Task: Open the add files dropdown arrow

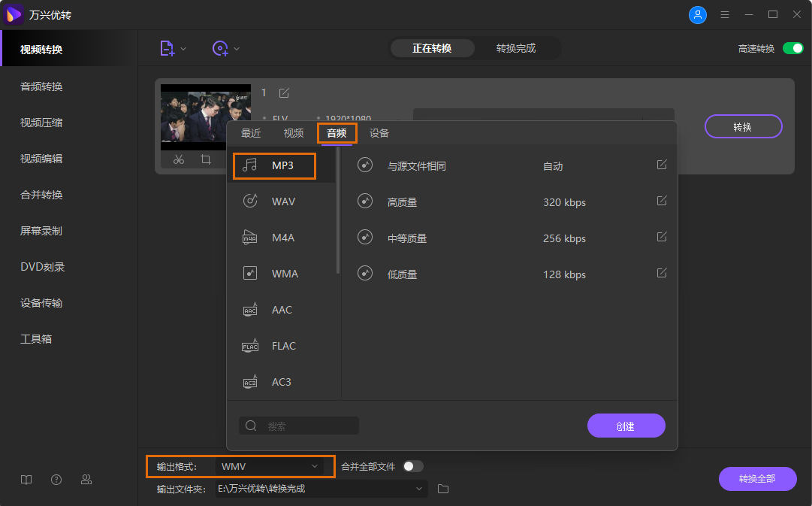Action: [x=182, y=47]
